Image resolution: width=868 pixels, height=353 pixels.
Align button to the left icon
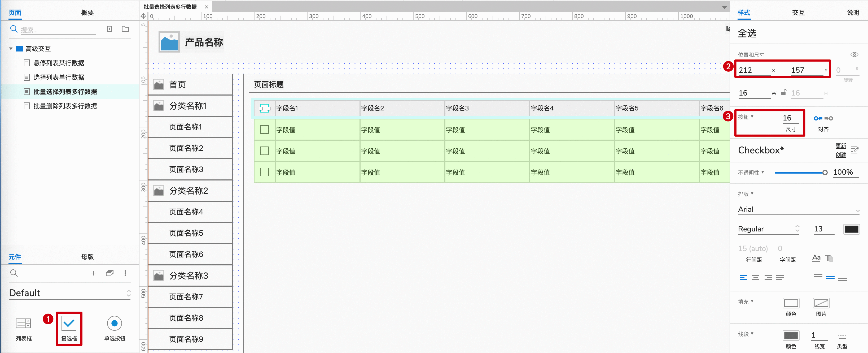click(x=818, y=118)
